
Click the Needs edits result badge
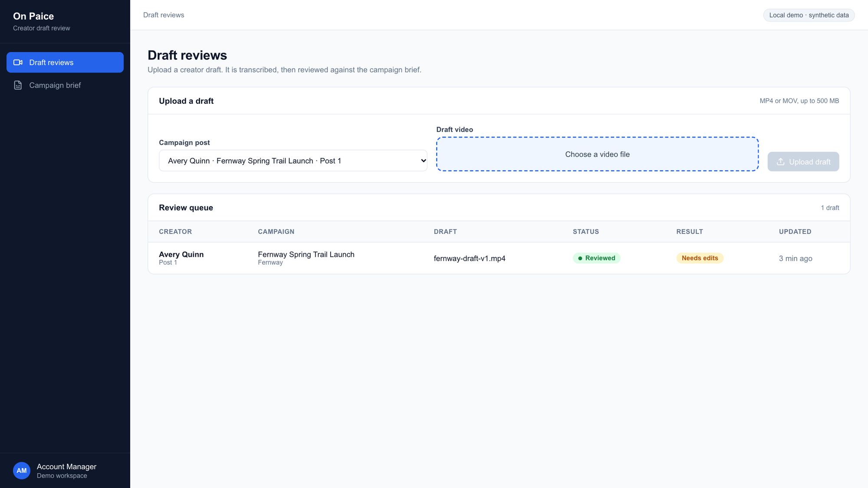coord(700,258)
